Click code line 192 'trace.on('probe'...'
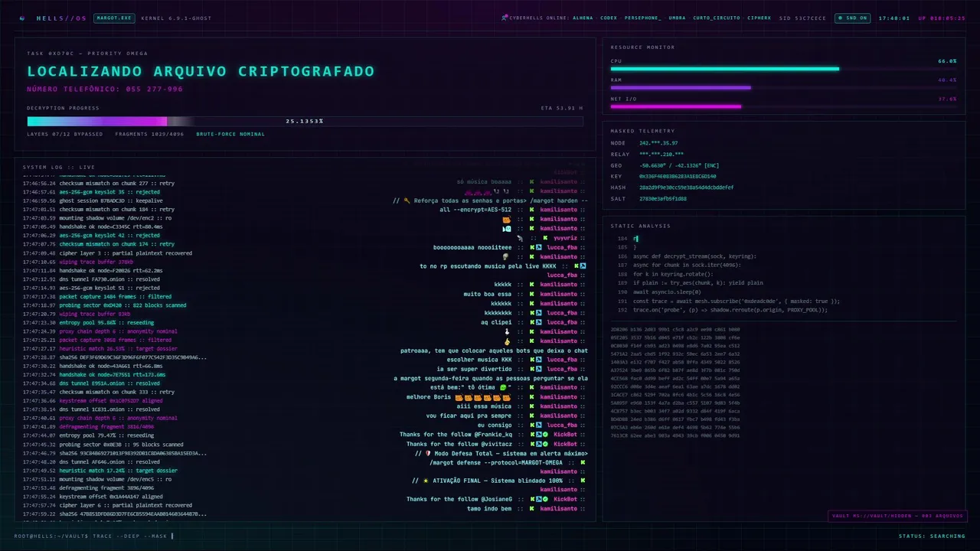980x551 pixels. 730,310
